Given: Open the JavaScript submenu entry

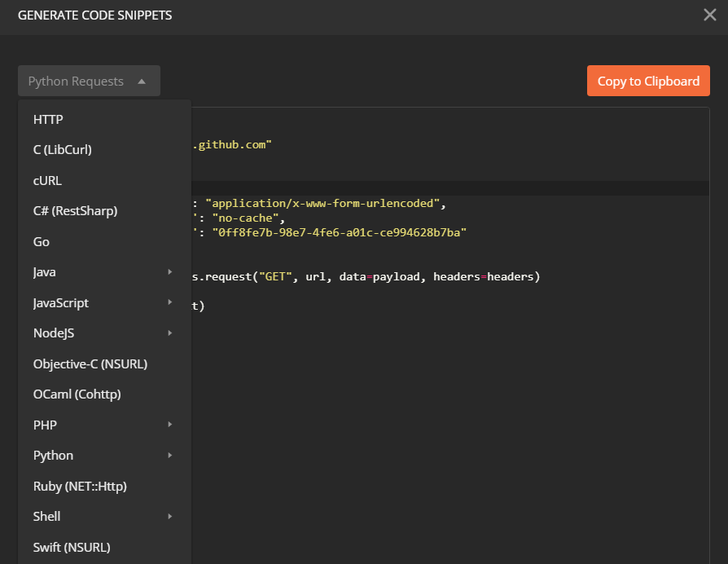Looking at the screenshot, I should point(104,303).
